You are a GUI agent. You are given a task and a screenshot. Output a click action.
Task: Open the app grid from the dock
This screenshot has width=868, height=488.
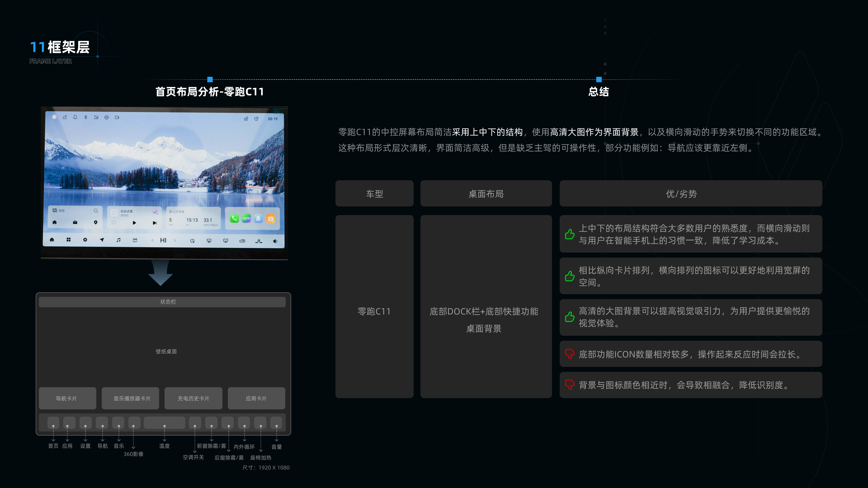click(68, 239)
